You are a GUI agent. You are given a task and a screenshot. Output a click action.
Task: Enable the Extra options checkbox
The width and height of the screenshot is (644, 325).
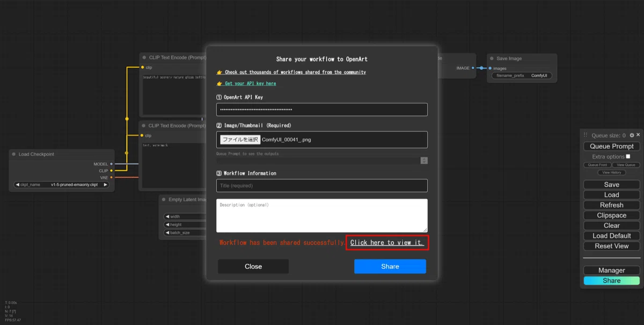628,156
